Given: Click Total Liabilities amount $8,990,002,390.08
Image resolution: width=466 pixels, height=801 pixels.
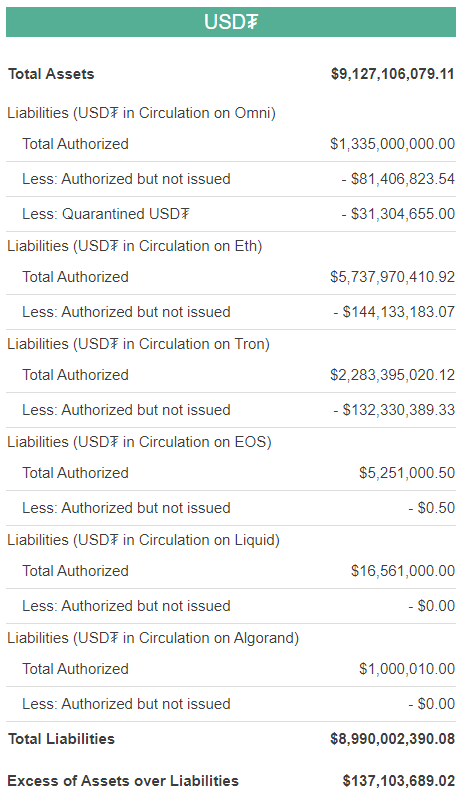Looking at the screenshot, I should [392, 739].
